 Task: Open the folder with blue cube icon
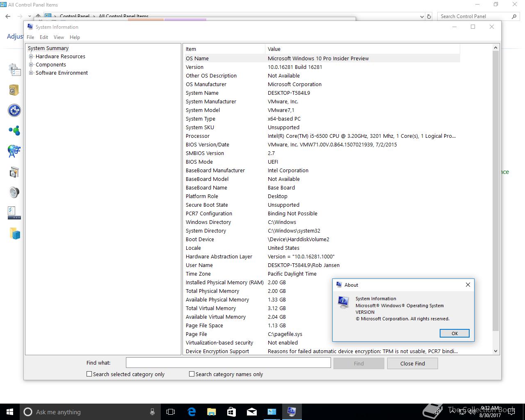[x=14, y=233]
